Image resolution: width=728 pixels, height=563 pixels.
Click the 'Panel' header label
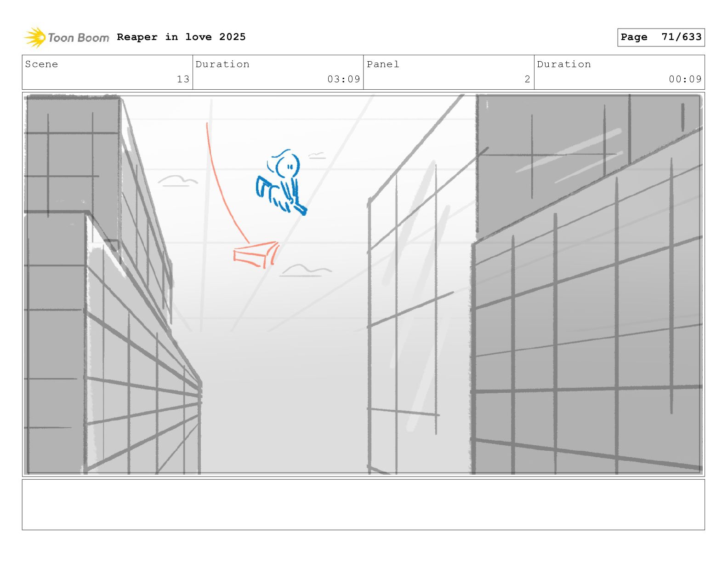pos(383,64)
